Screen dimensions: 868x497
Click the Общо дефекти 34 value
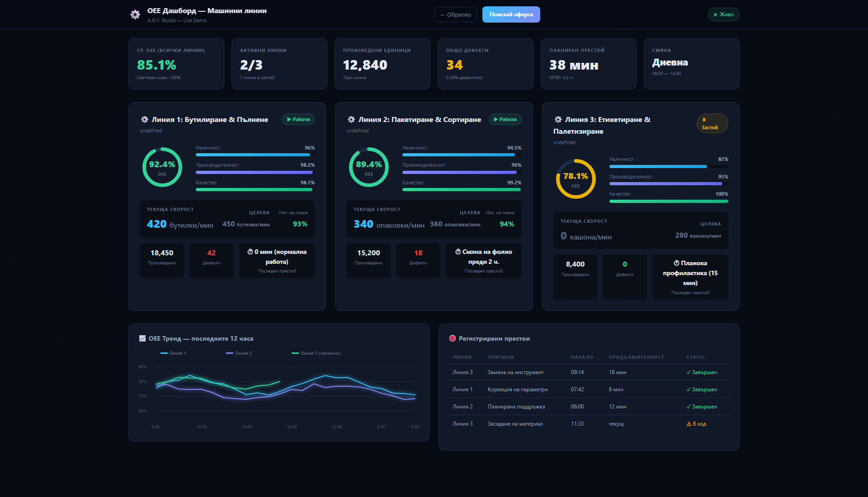click(455, 65)
